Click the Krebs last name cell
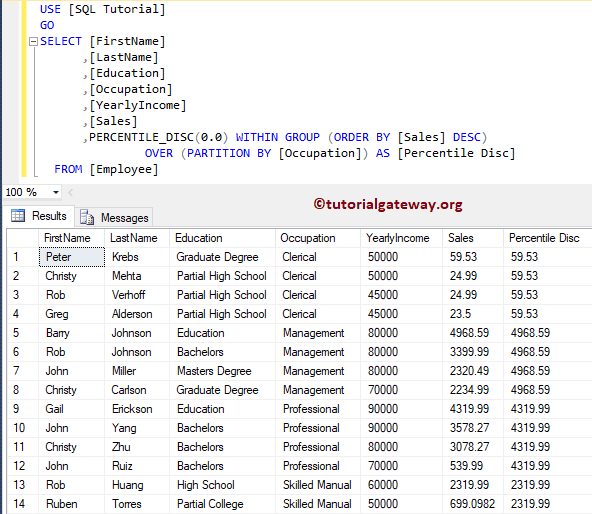This screenshot has height=514, width=592. [137, 257]
